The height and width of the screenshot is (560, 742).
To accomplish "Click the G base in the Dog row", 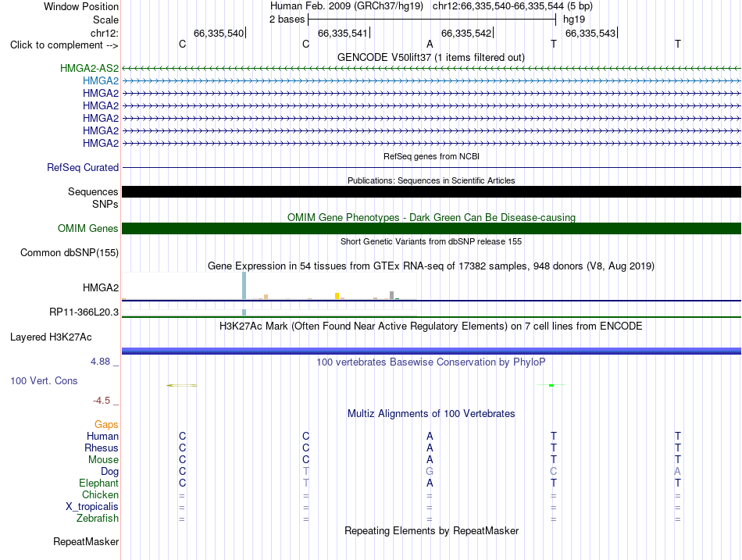I will pos(430,472).
